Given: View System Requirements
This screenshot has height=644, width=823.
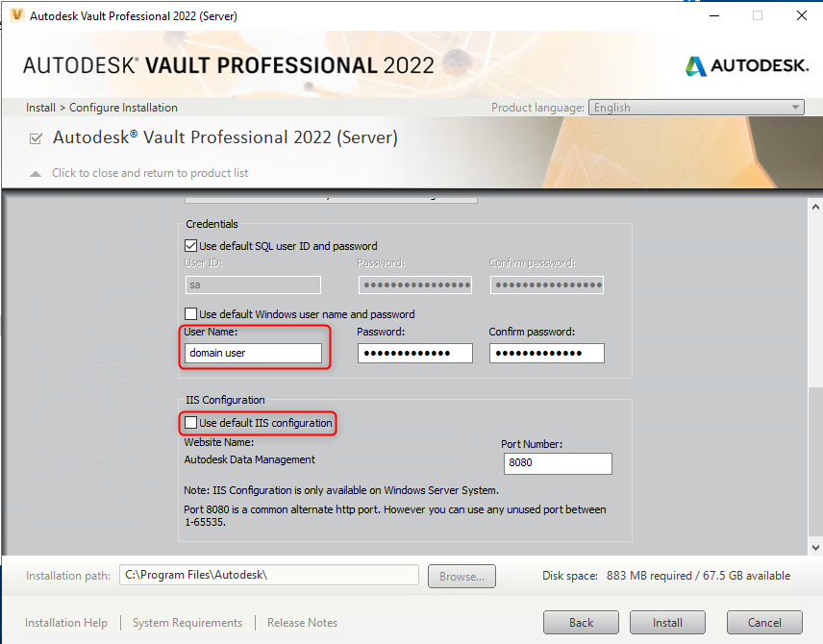Looking at the screenshot, I should (x=187, y=622).
